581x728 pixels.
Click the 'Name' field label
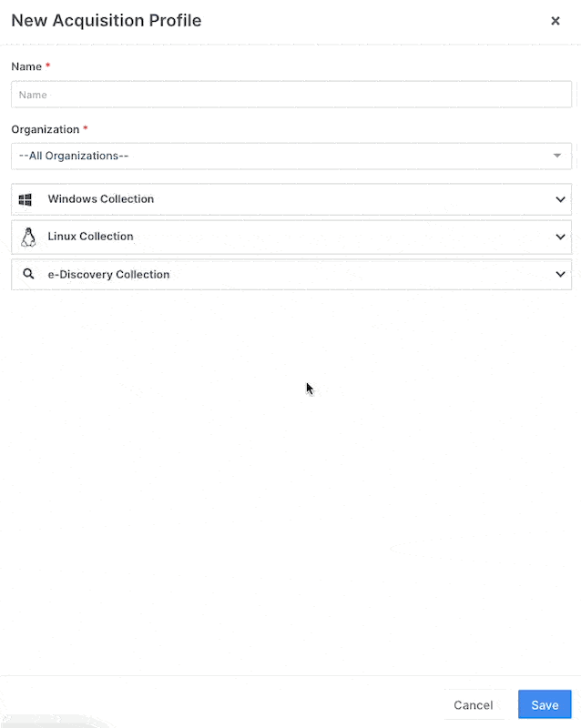coord(26,66)
